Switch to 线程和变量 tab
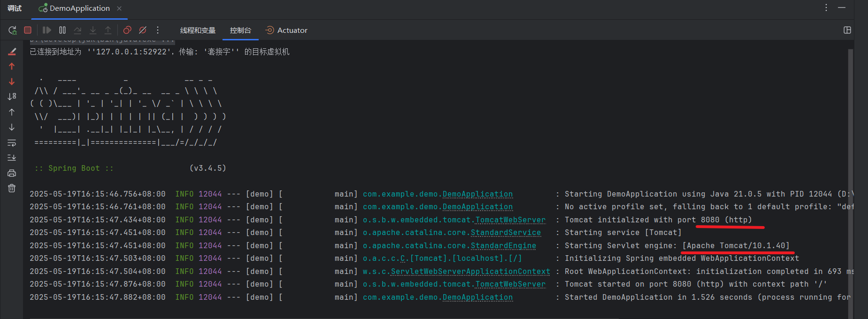 [198, 30]
